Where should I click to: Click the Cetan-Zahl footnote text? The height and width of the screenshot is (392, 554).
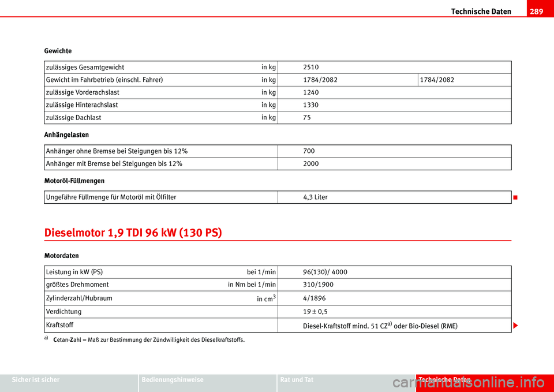click(149, 340)
